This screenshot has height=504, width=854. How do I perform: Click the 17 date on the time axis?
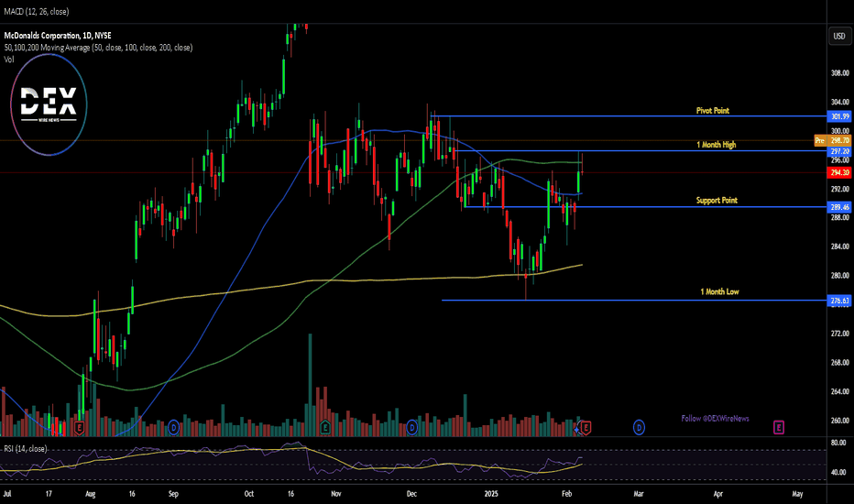[49, 494]
